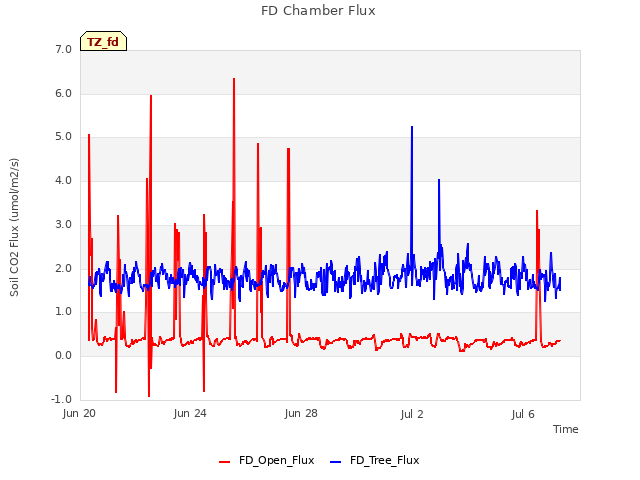This screenshot has width=640, height=480.
Task: Click the red FD_Open_Flux legend swatch
Action: pyautogui.click(x=224, y=462)
